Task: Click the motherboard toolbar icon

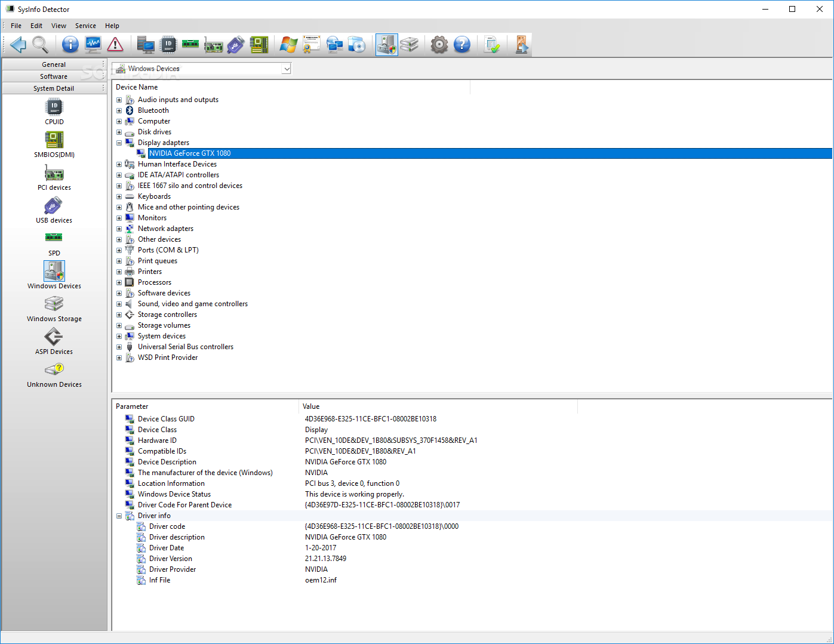Action: tap(258, 44)
